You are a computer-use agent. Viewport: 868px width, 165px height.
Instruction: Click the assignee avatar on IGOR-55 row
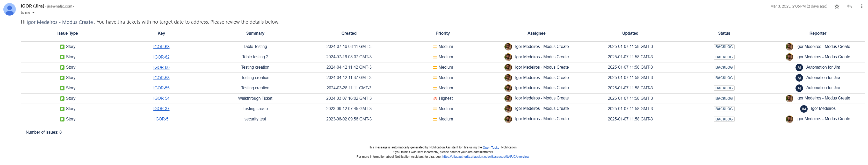(509, 88)
